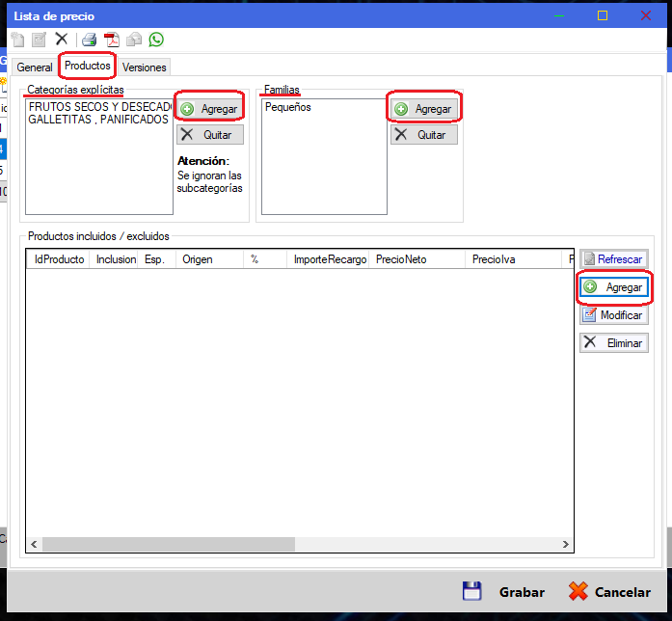Export the price list to PDF
Viewport: 672px width, 621px height.
click(x=112, y=40)
